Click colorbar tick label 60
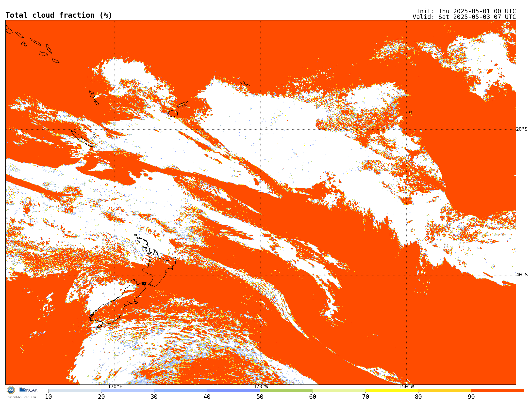The width and height of the screenshot is (532, 400). pos(313,397)
